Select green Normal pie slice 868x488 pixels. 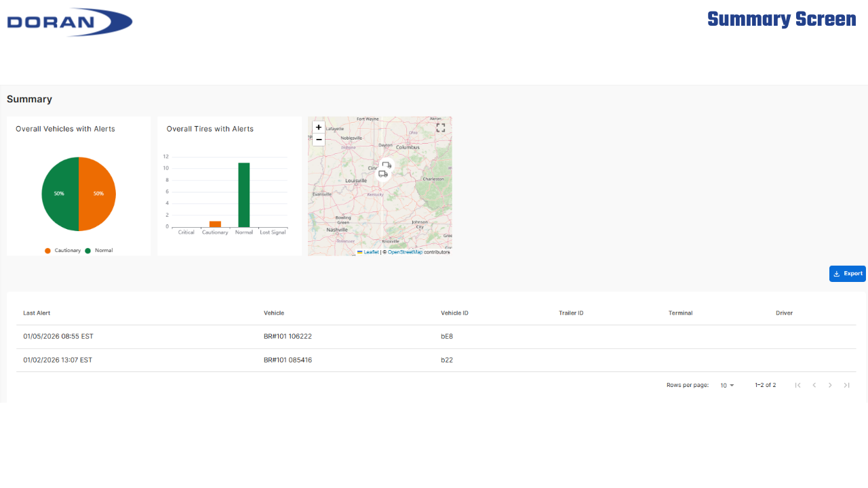point(60,194)
